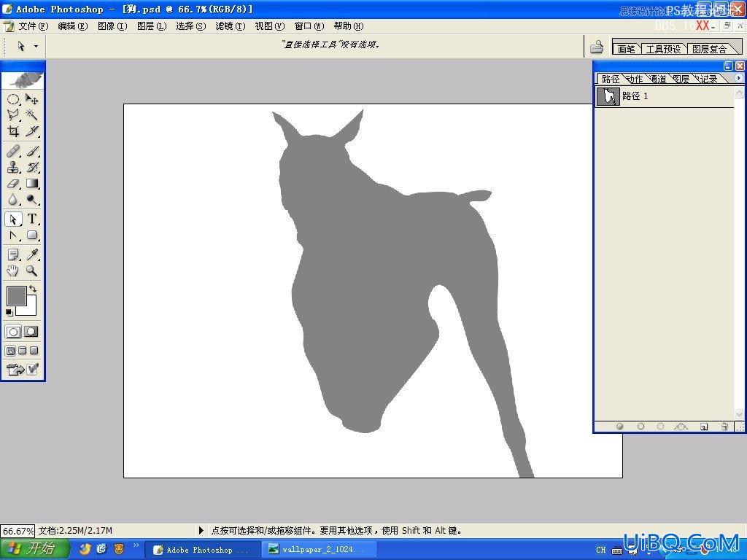Select the Dodge tool
747x560 pixels.
pos(32,200)
